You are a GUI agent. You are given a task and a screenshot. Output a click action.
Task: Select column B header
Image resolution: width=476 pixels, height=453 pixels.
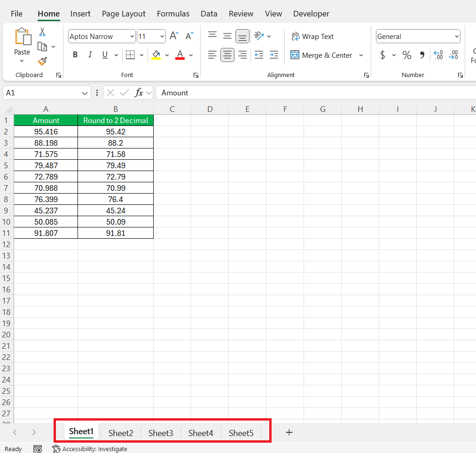(x=115, y=109)
